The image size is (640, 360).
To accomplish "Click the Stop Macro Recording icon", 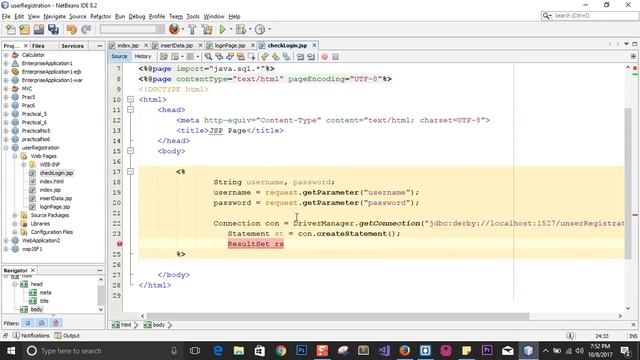I will (336, 57).
